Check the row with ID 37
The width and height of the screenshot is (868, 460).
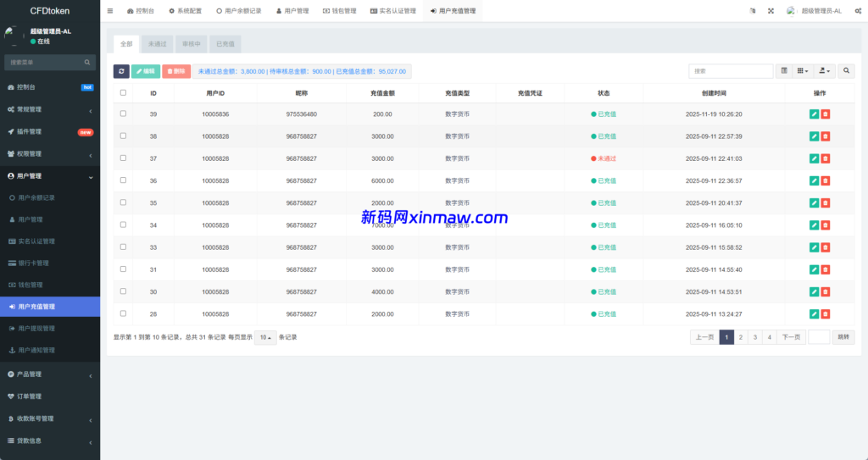pyautogui.click(x=123, y=158)
